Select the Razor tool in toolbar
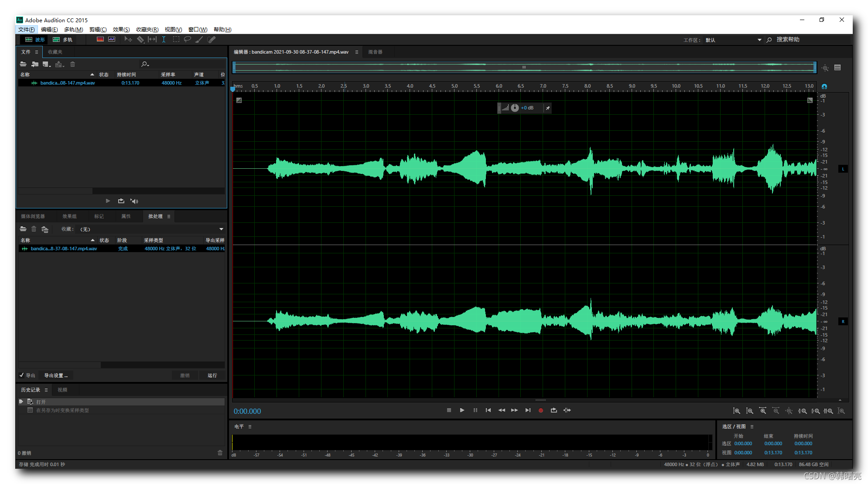This screenshot has width=868, height=484. tap(140, 40)
